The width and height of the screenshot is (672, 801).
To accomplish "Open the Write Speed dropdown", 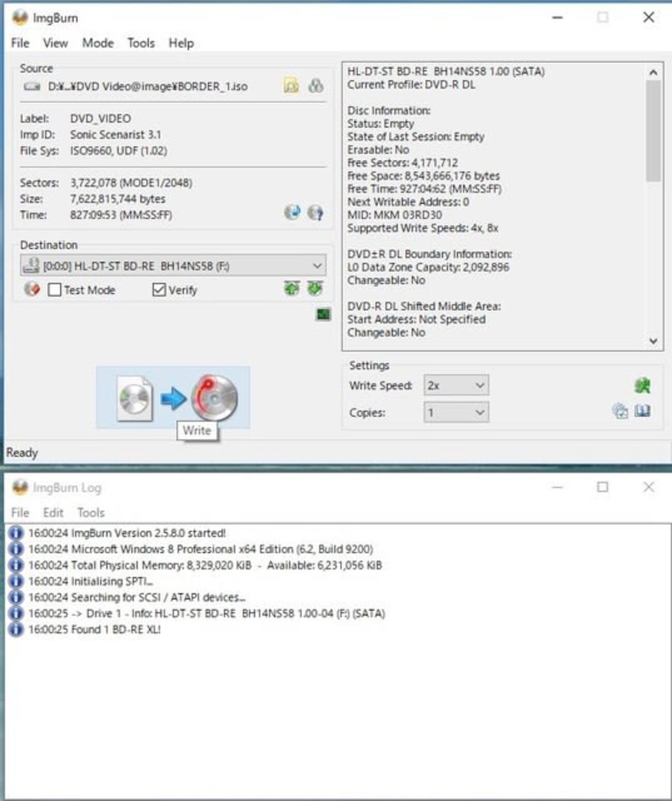I will coord(456,385).
